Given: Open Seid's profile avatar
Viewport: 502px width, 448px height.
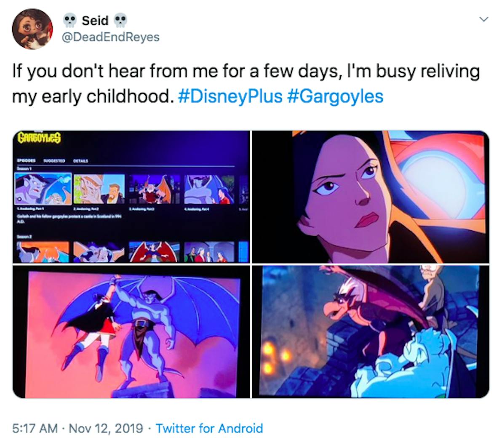Looking at the screenshot, I should 32,29.
